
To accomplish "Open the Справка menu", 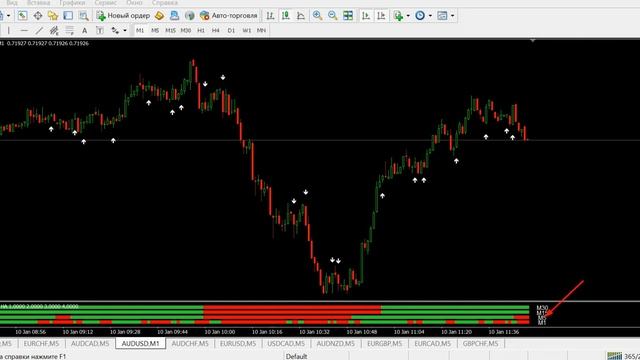I will click(x=164, y=2).
